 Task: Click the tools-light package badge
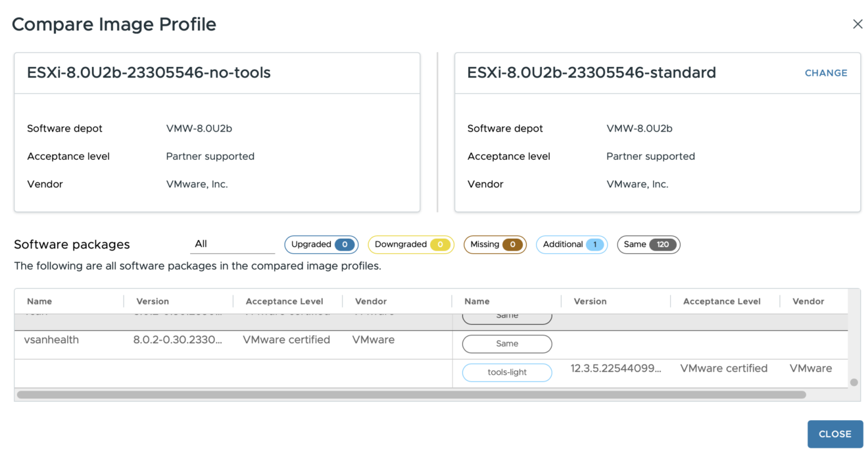point(507,372)
